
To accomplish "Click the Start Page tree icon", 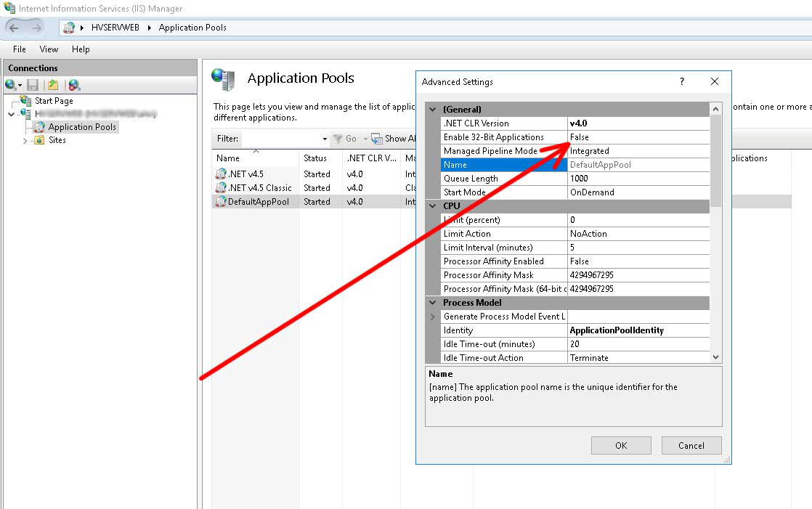I will click(x=26, y=100).
